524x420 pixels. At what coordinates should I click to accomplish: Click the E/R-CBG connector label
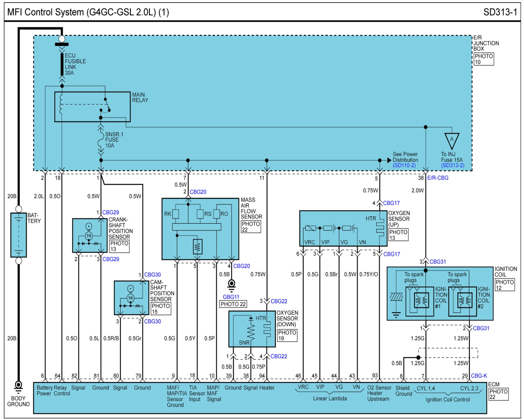point(438,178)
